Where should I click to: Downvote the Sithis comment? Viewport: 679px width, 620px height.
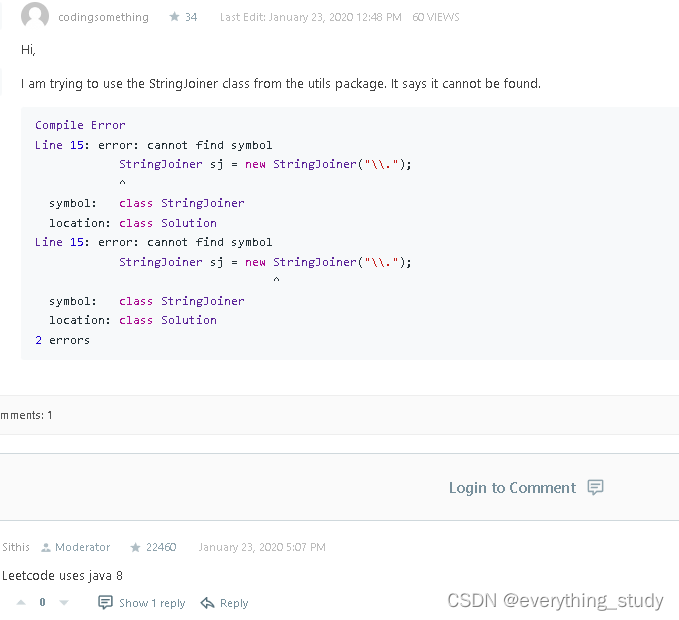(64, 602)
